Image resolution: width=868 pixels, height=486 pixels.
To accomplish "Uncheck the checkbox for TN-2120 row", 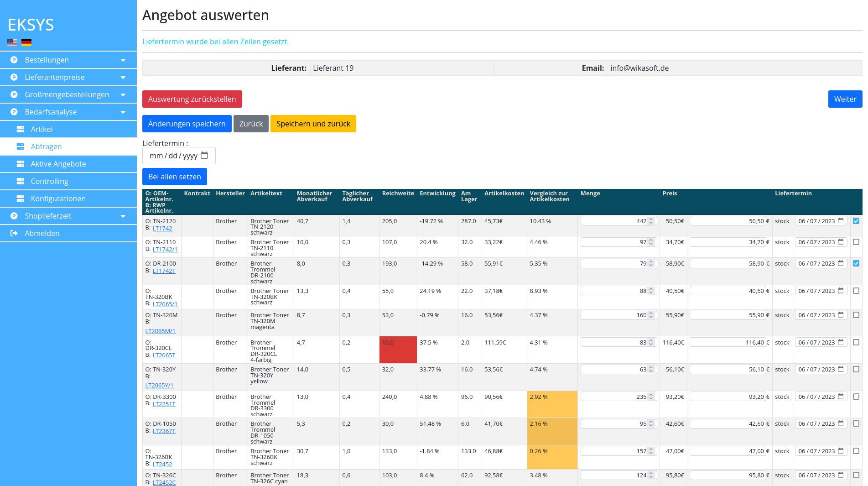I will tap(856, 221).
